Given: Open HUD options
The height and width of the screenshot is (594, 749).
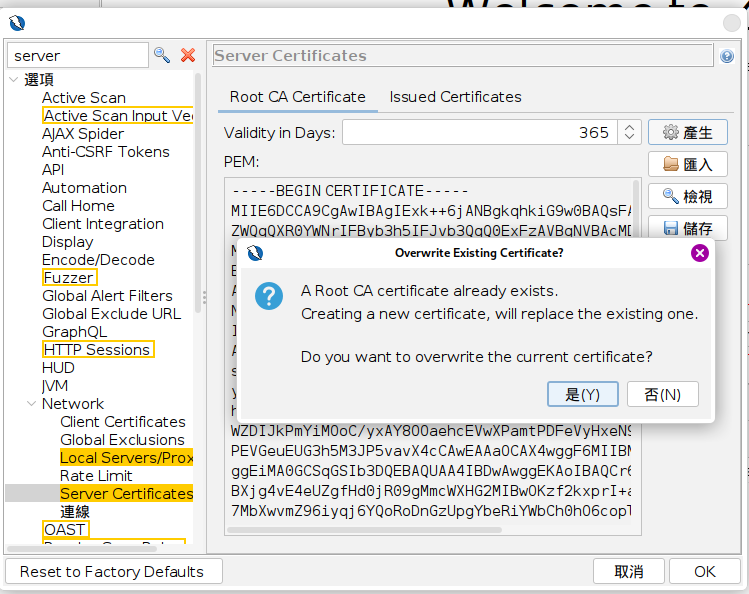Looking at the screenshot, I should coord(58,368).
